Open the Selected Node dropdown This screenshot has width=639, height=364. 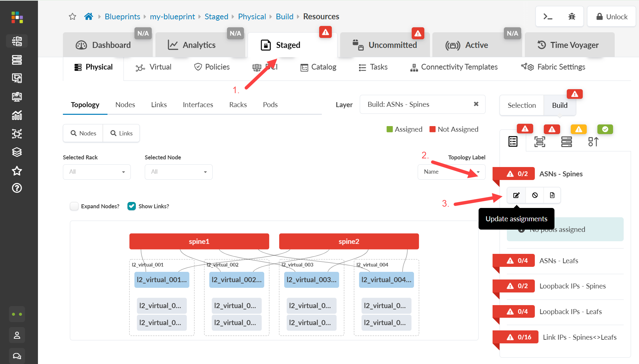[178, 172]
